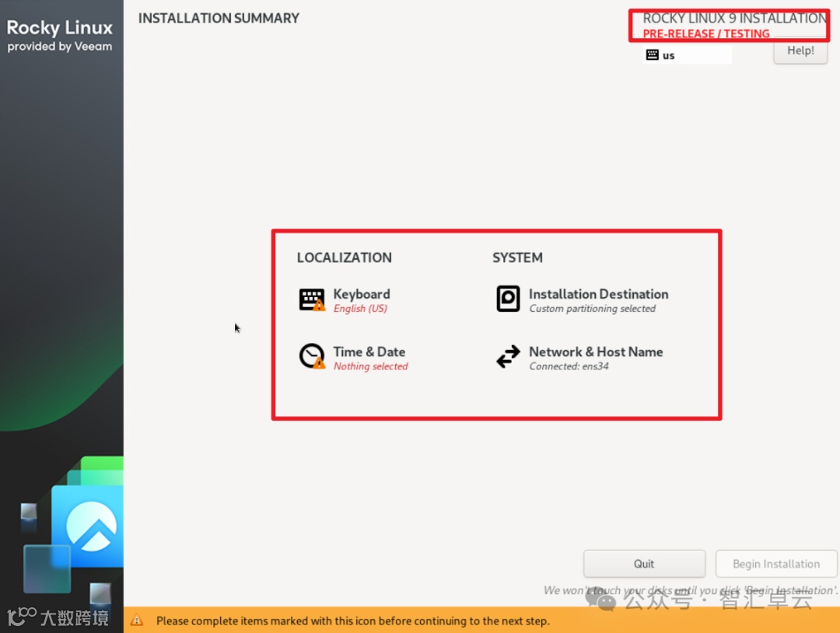Click the Please complete items warning message
Image resolution: width=840 pixels, height=633 pixels.
click(353, 621)
